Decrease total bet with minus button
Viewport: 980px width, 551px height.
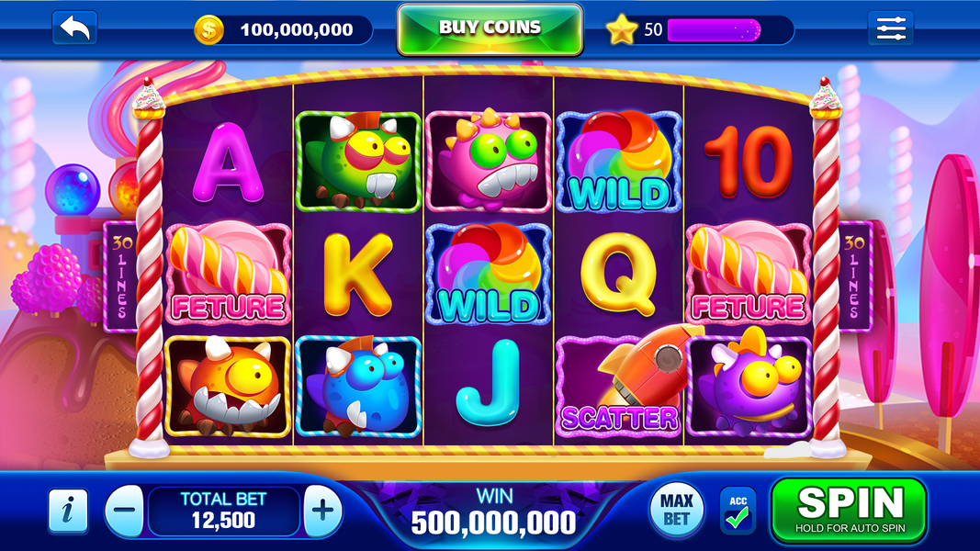click(x=124, y=511)
